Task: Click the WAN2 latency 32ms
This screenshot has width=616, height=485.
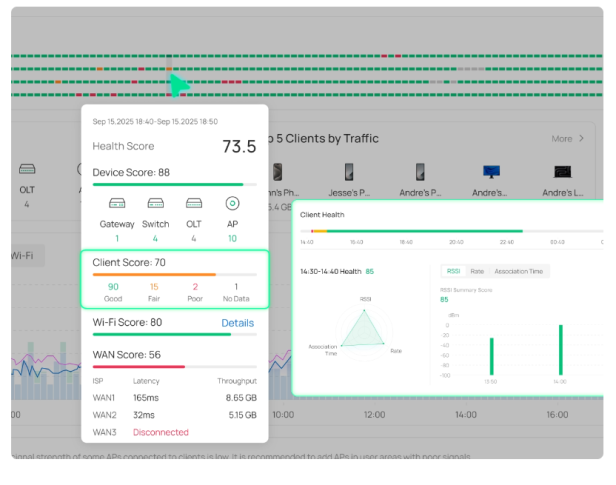Action: 143,415
